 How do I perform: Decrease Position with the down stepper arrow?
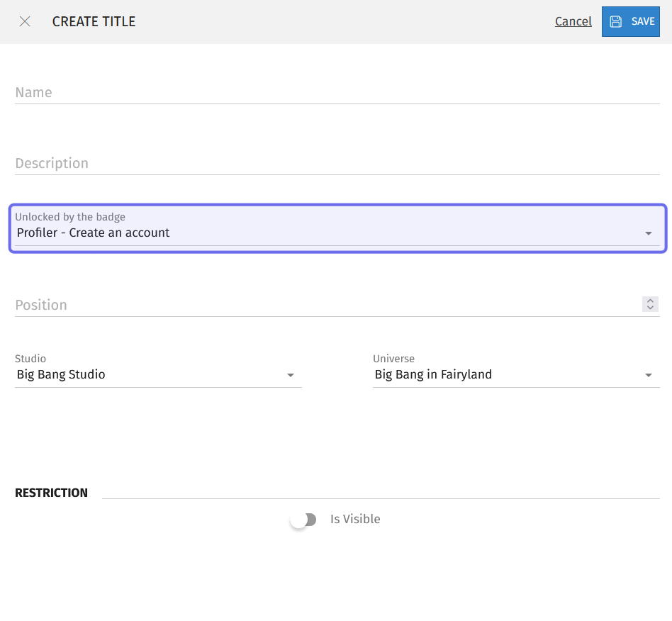pyautogui.click(x=650, y=308)
